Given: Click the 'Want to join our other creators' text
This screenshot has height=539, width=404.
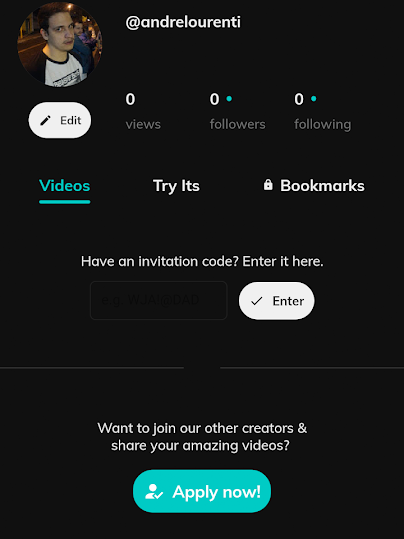Looking at the screenshot, I should [x=202, y=428].
